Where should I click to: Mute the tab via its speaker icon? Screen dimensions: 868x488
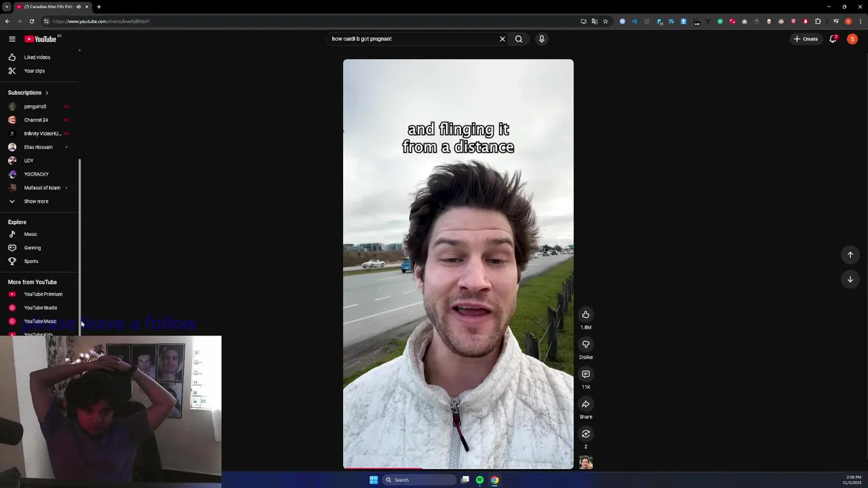tap(79, 7)
